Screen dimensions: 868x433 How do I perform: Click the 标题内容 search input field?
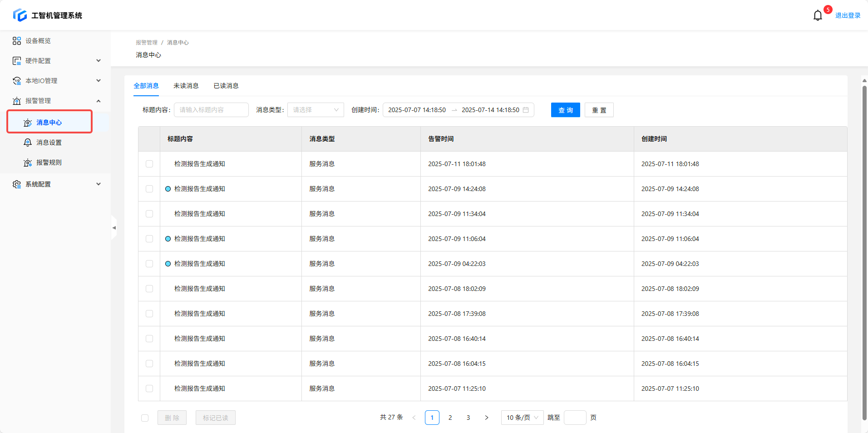coord(211,110)
